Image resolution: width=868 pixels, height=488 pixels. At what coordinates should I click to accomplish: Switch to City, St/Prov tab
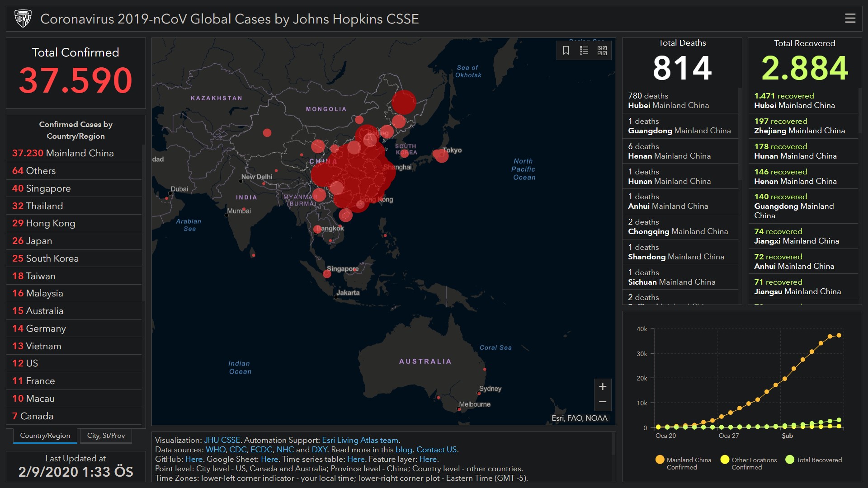[106, 436]
